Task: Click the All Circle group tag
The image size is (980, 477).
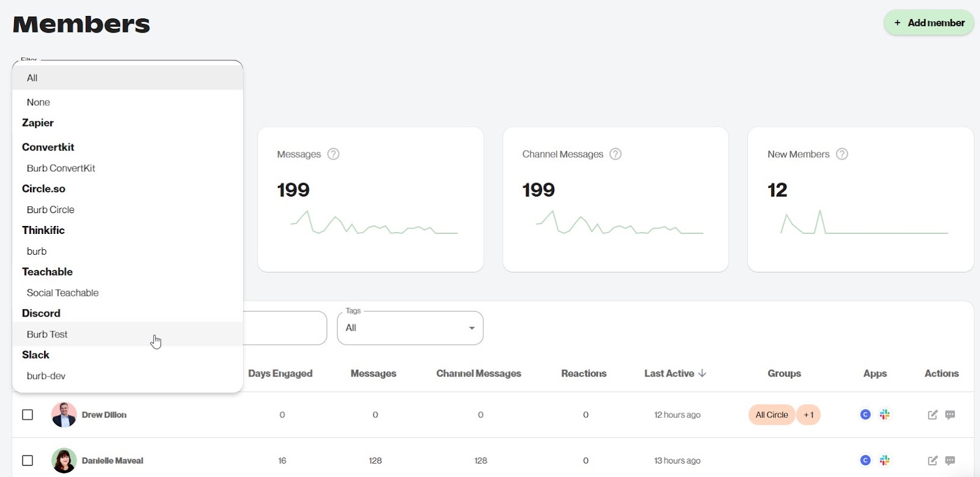Action: (771, 415)
